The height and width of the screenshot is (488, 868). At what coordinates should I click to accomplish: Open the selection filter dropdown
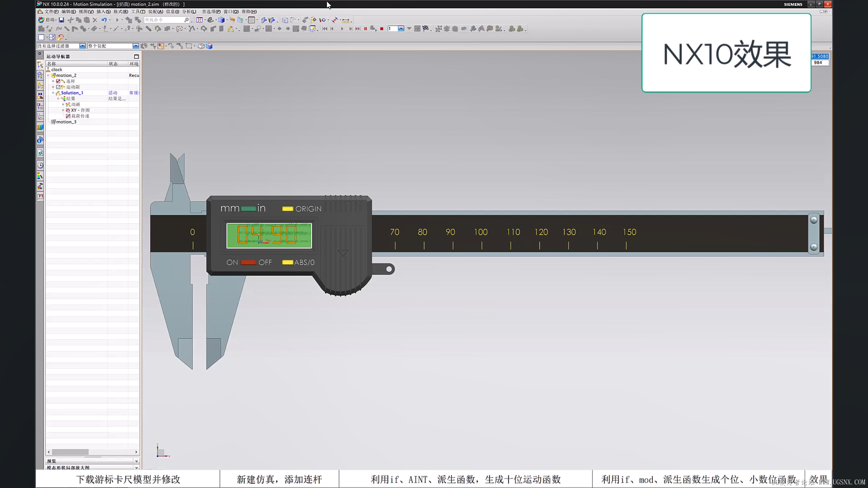tap(82, 46)
